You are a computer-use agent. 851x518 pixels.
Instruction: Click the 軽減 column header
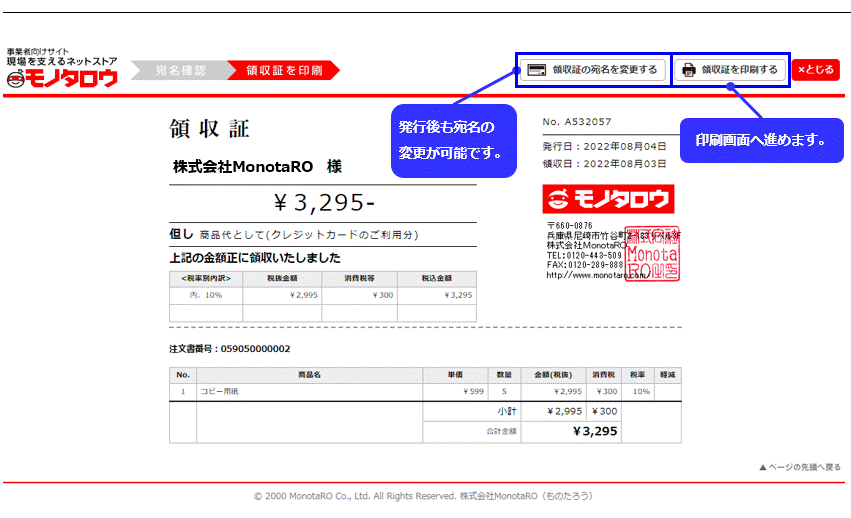(668, 375)
